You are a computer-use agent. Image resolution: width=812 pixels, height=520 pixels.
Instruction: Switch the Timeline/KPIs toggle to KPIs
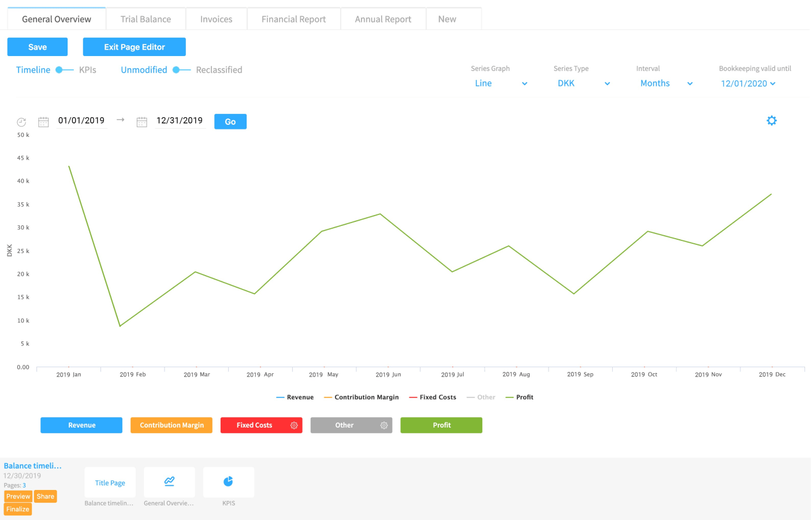(x=64, y=69)
